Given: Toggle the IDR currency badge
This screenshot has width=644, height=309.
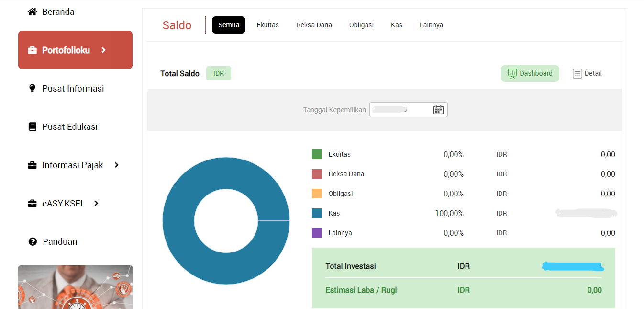Looking at the screenshot, I should click(219, 73).
